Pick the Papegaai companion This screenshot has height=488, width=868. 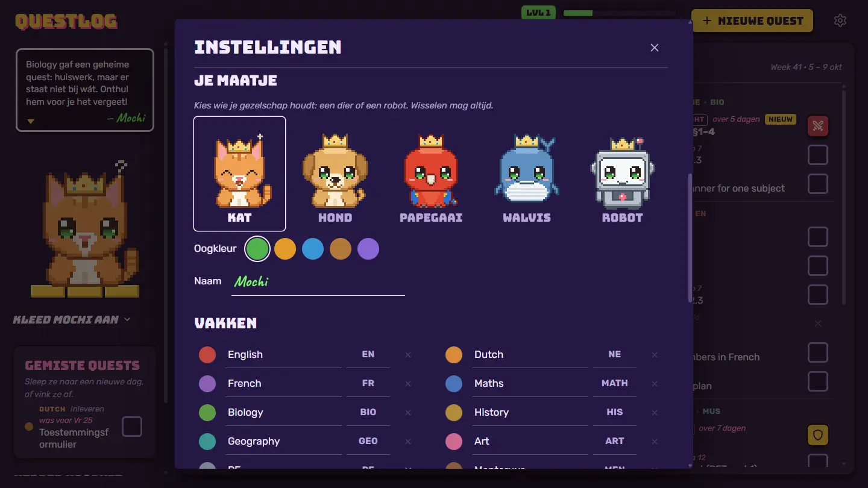click(431, 174)
